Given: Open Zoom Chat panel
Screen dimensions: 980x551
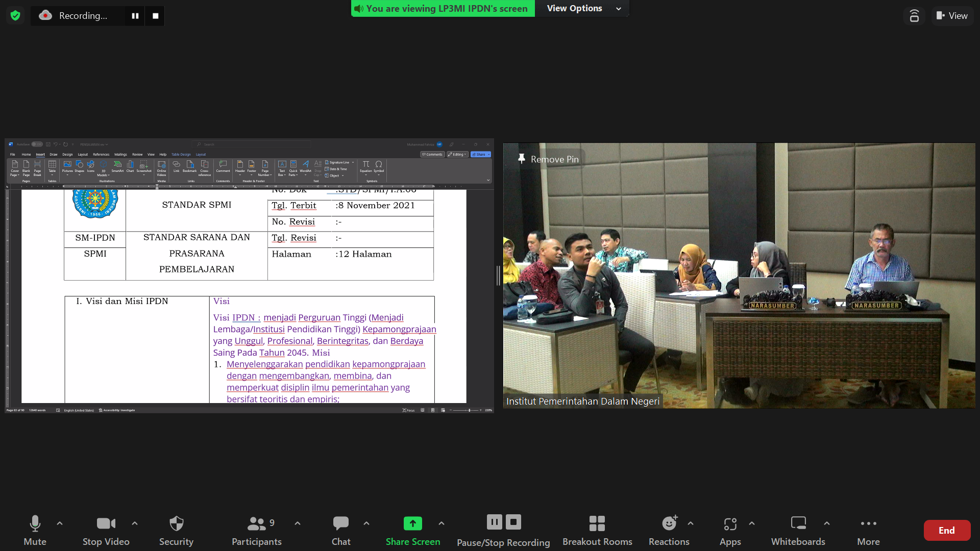Looking at the screenshot, I should pos(341,531).
